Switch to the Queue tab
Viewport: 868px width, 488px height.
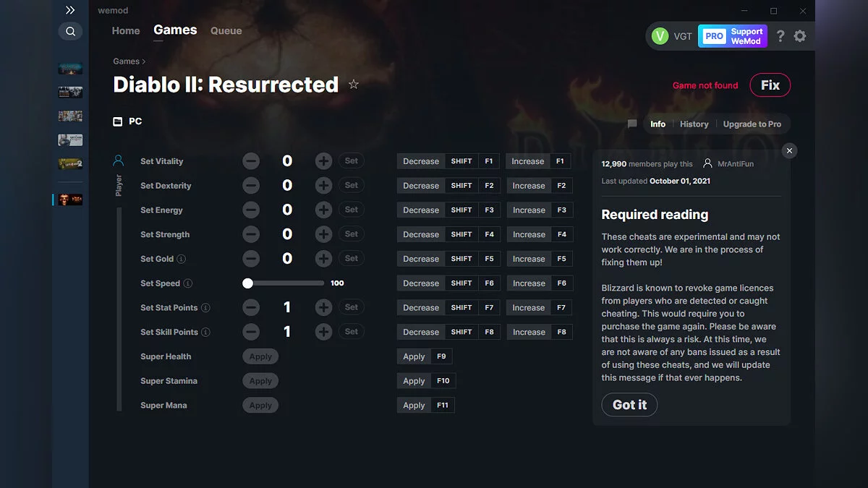point(226,30)
